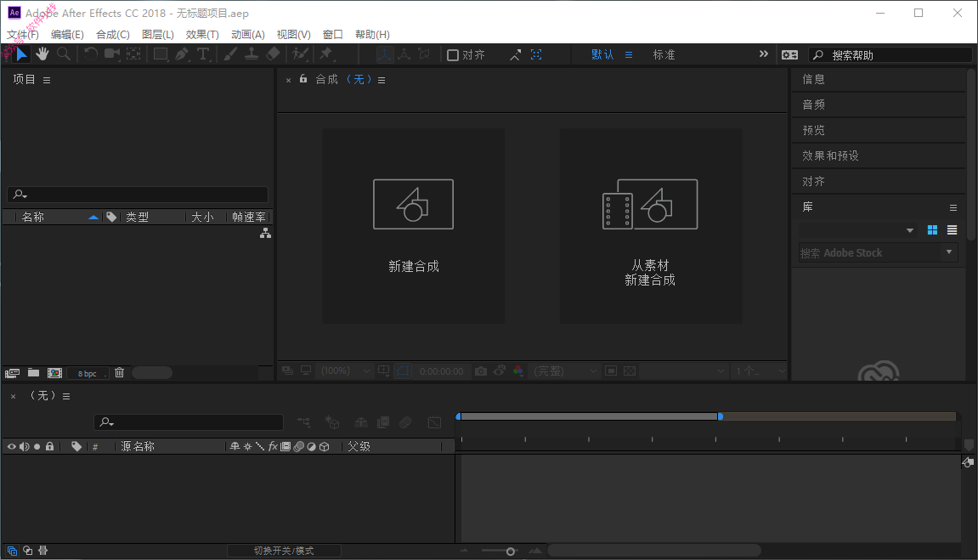The width and height of the screenshot is (978, 560).
Task: Select the Unified Camera tool
Action: (x=112, y=54)
